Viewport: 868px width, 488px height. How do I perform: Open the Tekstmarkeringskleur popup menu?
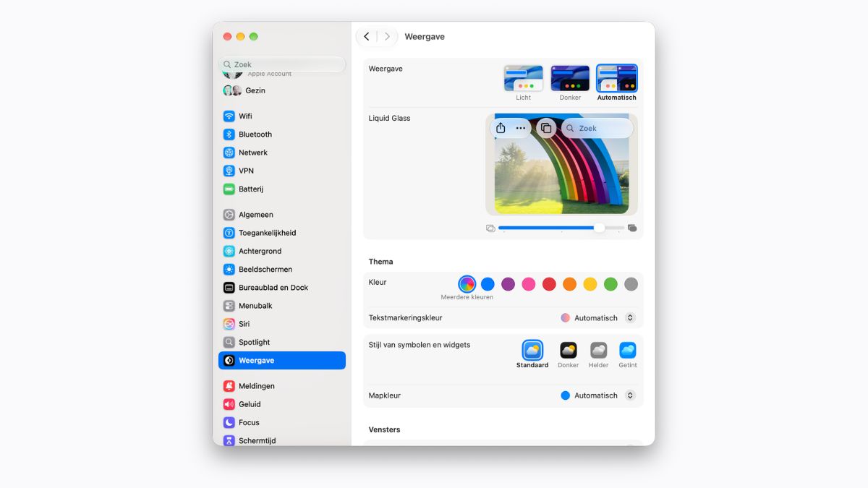point(598,318)
